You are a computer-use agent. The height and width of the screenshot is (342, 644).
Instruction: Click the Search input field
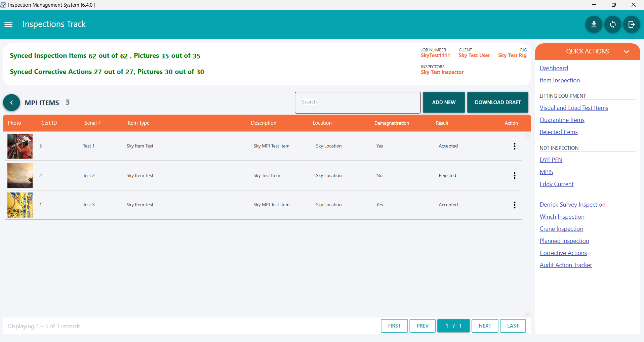tap(357, 102)
